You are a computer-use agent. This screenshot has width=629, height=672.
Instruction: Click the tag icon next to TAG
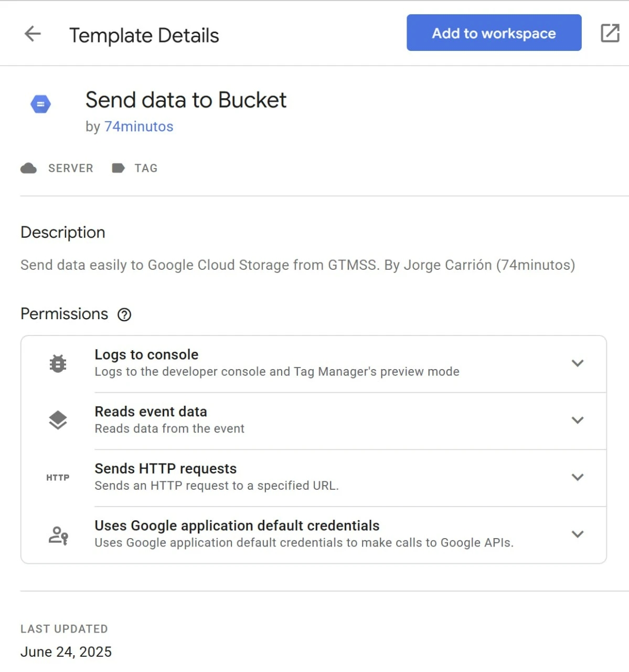click(x=118, y=168)
